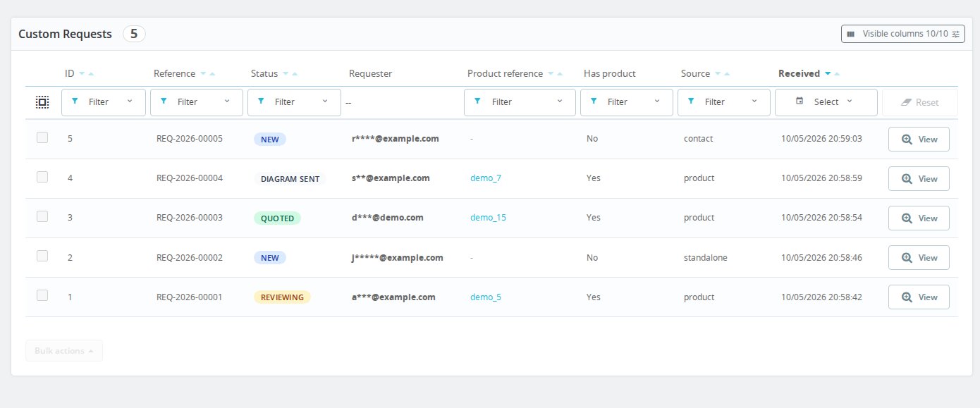View the DIAGRAM SENT request
This screenshot has width=980, height=408.
919,179
